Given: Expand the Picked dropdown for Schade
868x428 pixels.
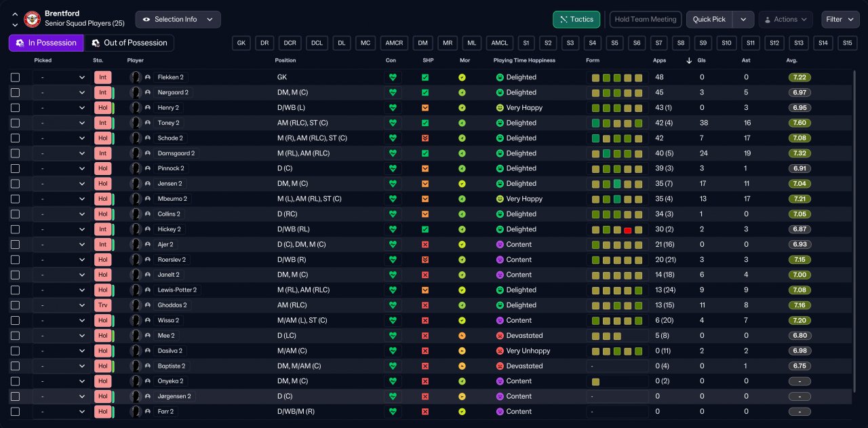Looking at the screenshot, I should tap(60, 138).
